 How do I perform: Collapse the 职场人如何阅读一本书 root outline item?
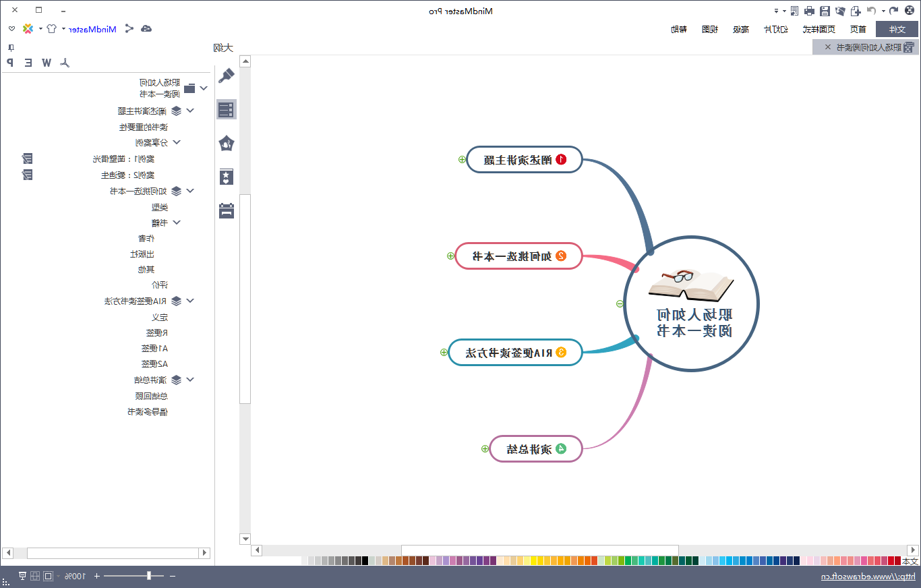point(204,88)
